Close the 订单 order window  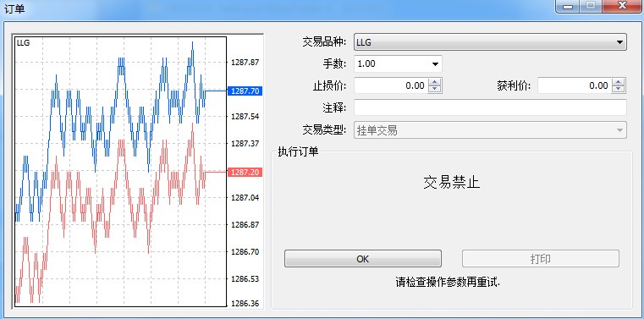tap(622, 6)
